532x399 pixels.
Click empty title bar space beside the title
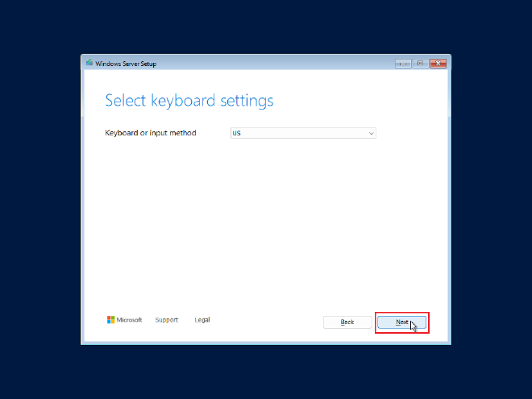coord(272,64)
